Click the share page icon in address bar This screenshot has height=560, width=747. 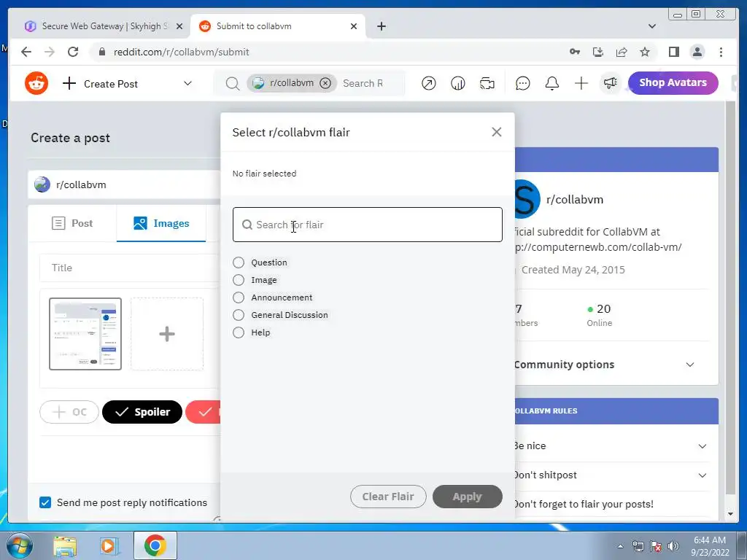point(622,52)
